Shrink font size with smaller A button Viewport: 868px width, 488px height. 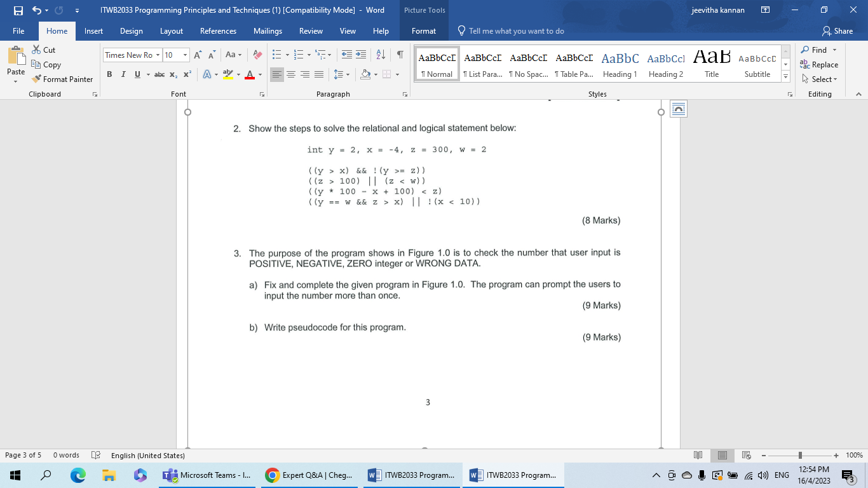(x=210, y=55)
